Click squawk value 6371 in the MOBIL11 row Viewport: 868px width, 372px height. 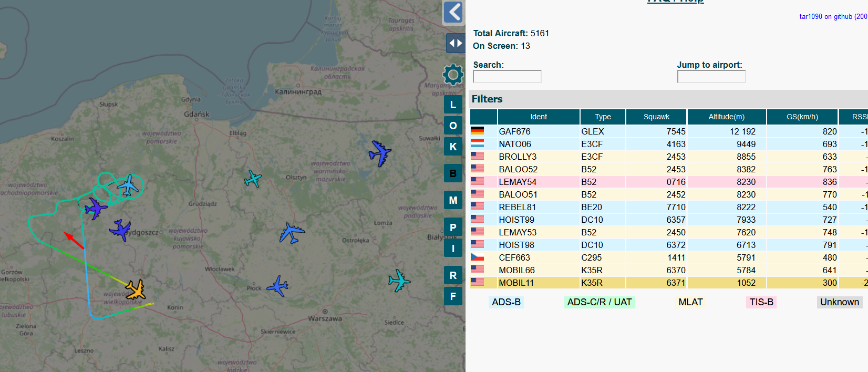676,283
